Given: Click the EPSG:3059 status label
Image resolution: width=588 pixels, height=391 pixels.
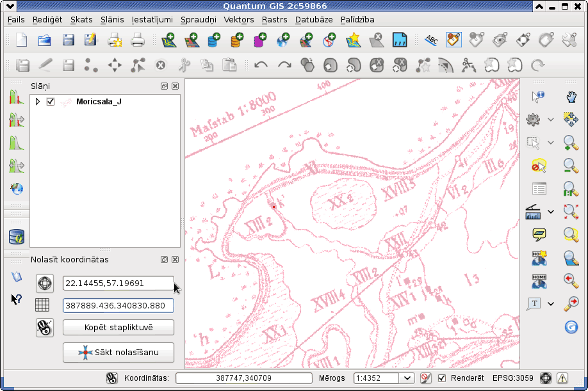Looking at the screenshot, I should (x=512, y=378).
